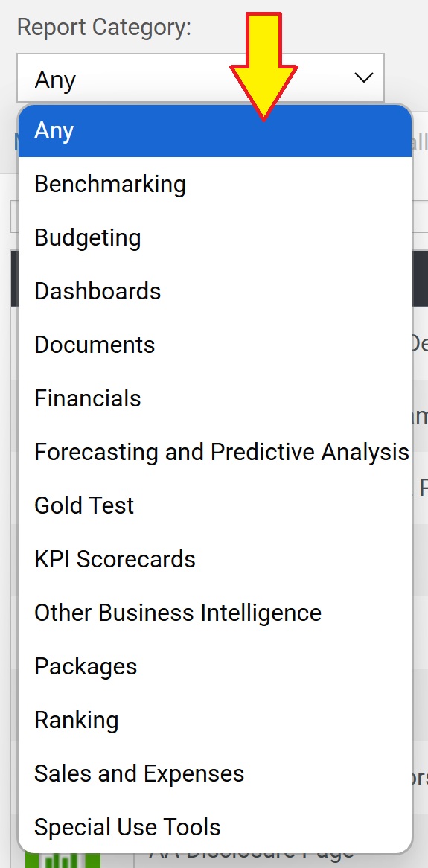This screenshot has height=868, width=428.
Task: Pick the Dashboards category option
Action: click(215, 291)
